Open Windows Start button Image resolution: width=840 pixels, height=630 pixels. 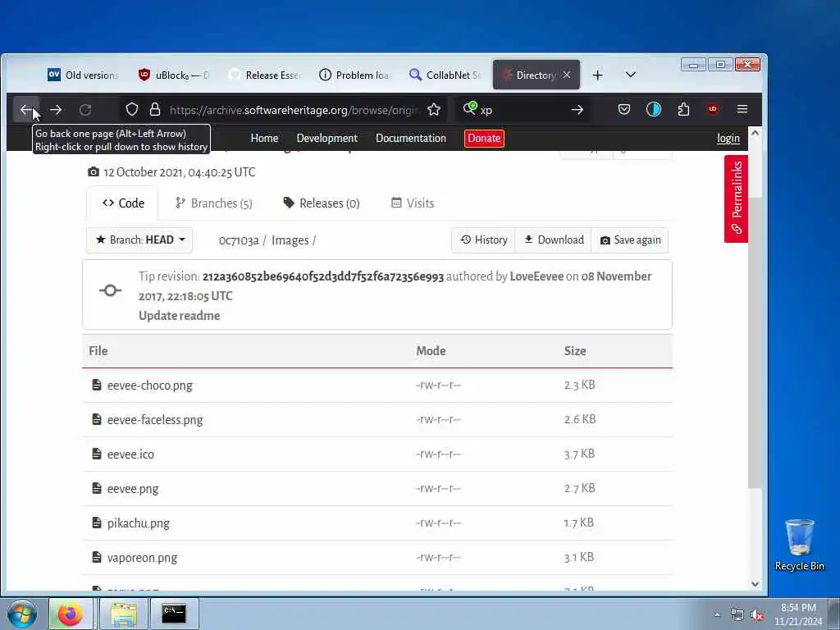coord(22,614)
